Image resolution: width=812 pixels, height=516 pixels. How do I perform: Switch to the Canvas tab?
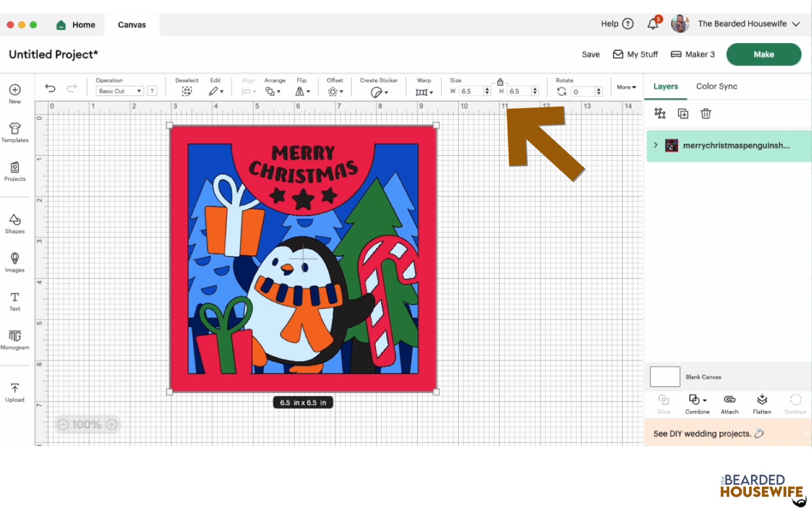132,25
